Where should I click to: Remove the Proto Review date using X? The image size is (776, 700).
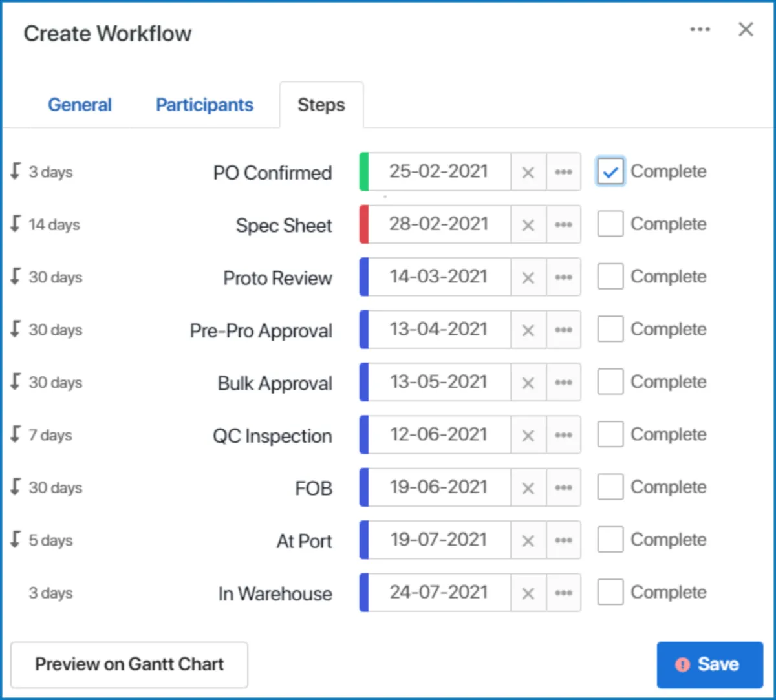528,277
